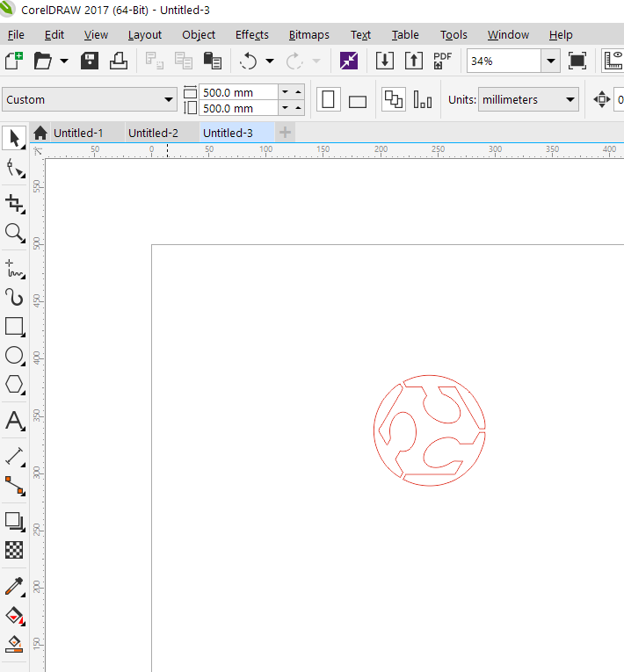Toggle Current page layout button
This screenshot has height=672, width=624.
click(423, 100)
